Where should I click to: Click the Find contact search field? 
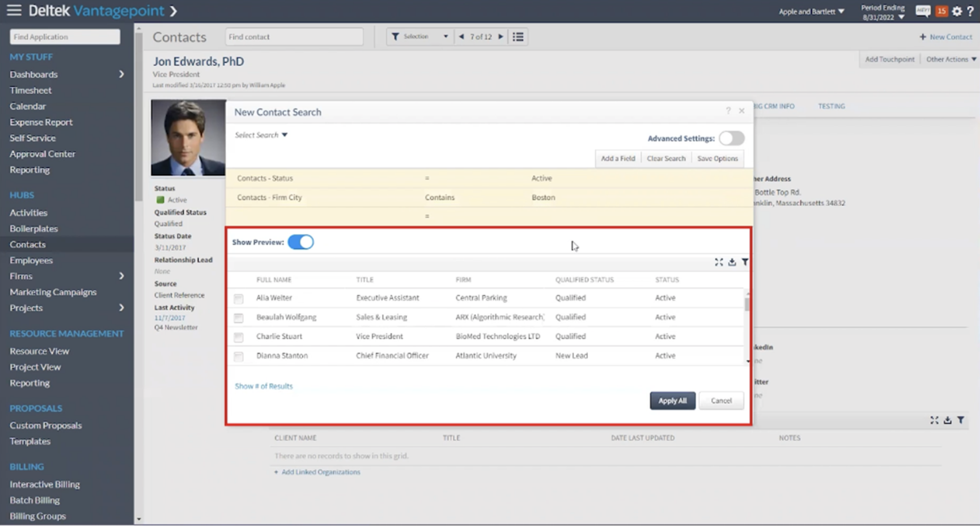click(294, 37)
